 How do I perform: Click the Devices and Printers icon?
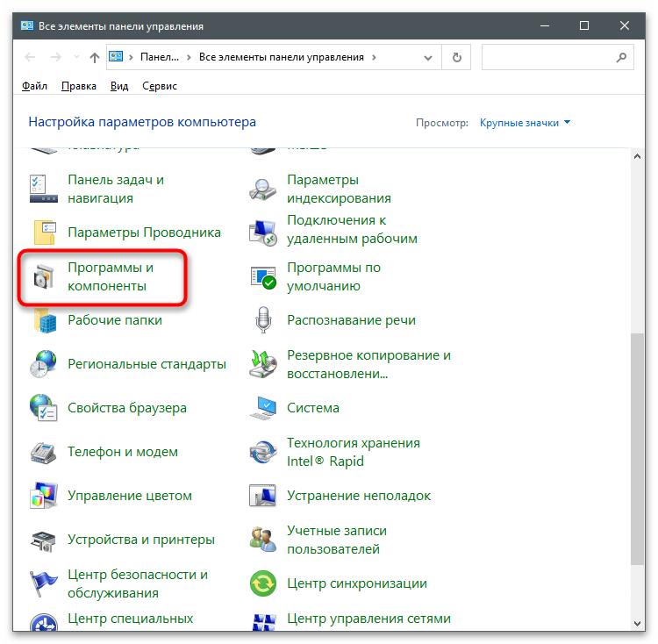[x=43, y=540]
